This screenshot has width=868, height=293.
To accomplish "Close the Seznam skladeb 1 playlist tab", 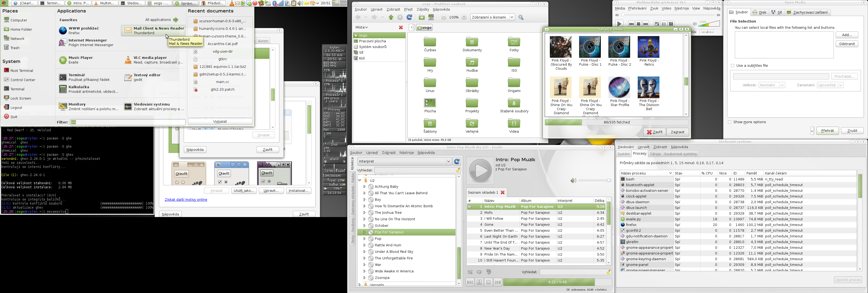I will point(502,192).
